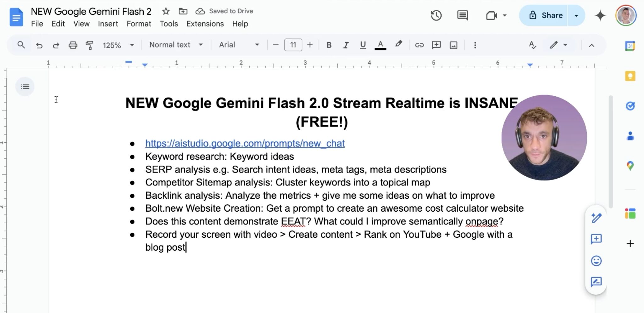Open the text color picker
This screenshot has width=644, height=313.
pyautogui.click(x=380, y=45)
